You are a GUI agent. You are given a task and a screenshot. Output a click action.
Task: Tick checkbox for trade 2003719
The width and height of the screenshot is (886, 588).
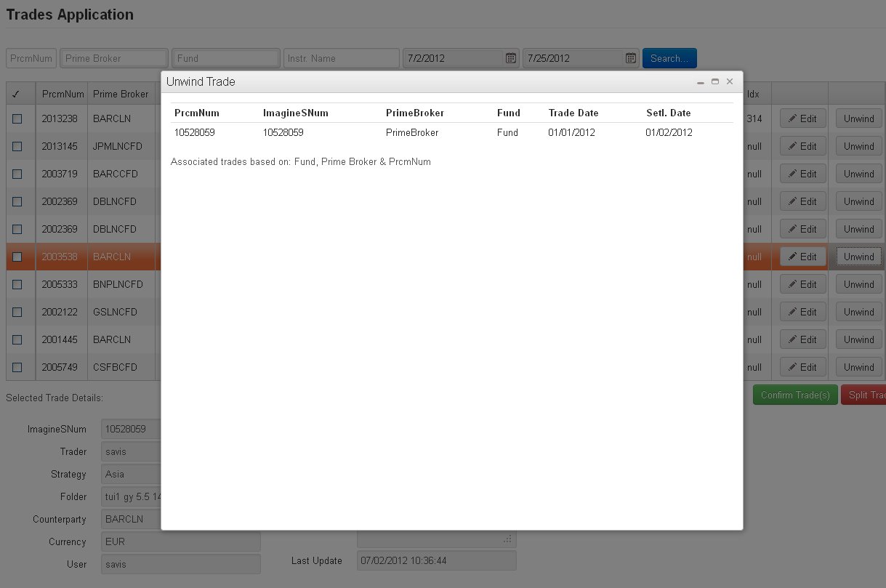click(17, 174)
